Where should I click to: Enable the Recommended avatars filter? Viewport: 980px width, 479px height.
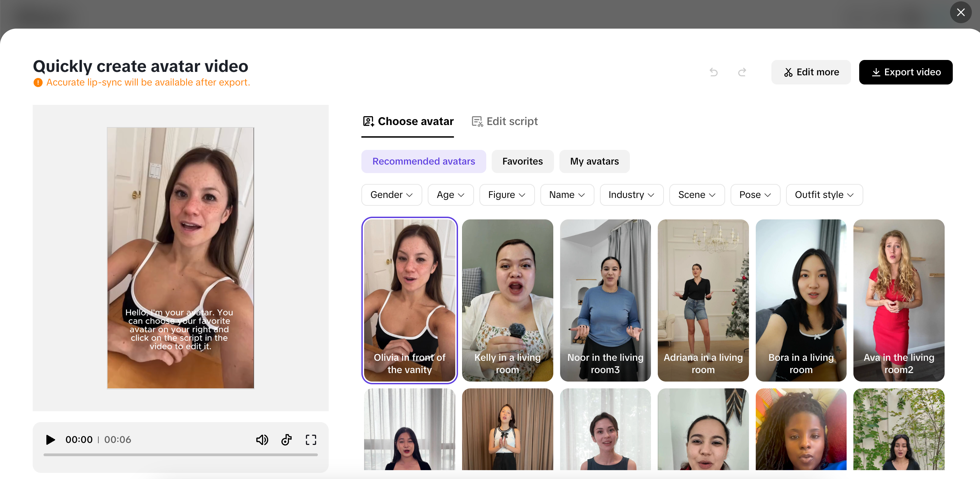(423, 161)
